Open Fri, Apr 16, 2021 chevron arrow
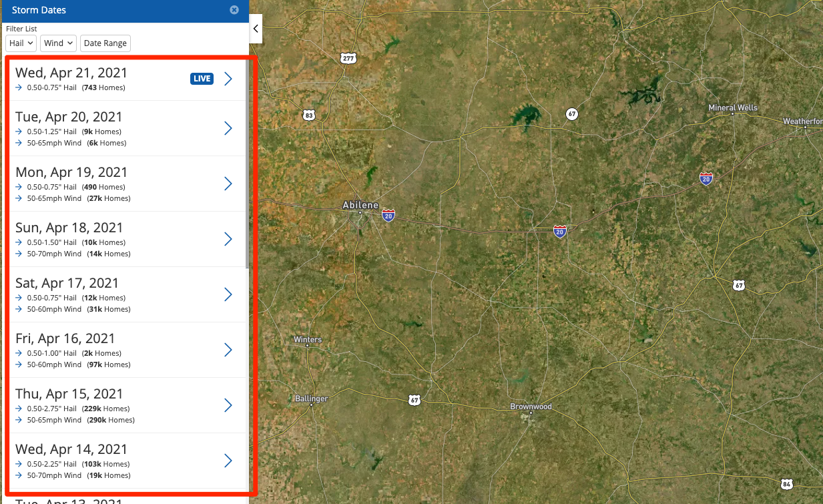This screenshot has width=823, height=504. pyautogui.click(x=228, y=350)
